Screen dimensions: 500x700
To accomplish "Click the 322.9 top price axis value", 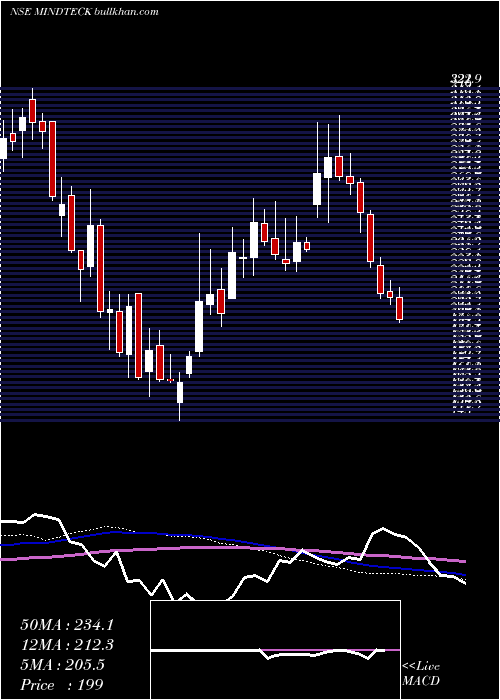I will pyautogui.click(x=466, y=79).
